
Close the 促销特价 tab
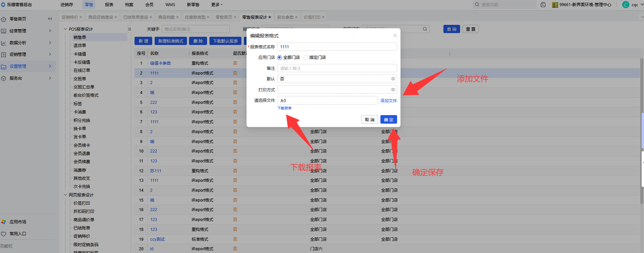81,17
